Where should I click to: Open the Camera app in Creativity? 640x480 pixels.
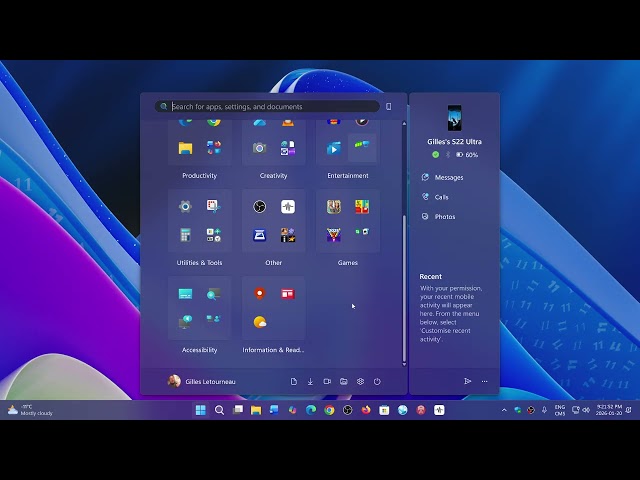260,148
